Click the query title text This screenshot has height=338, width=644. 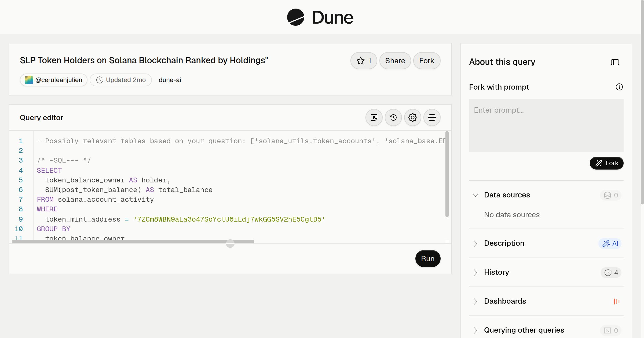[x=144, y=60]
